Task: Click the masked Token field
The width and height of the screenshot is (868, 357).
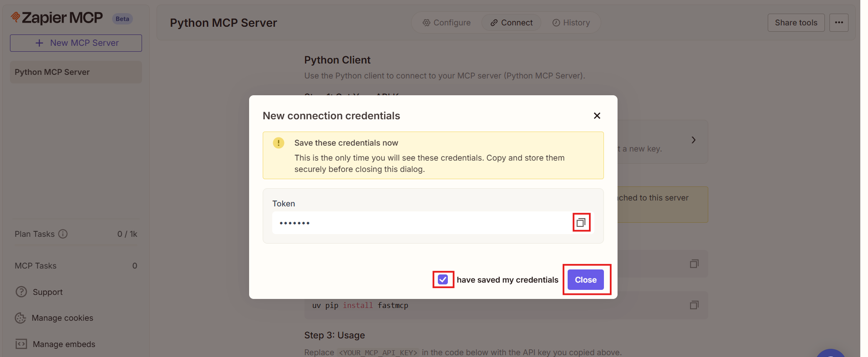Action: 422,223
